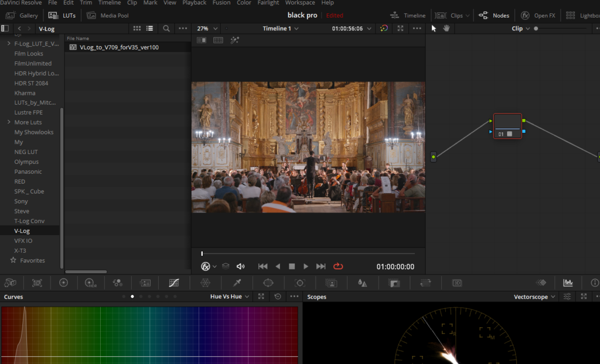
Task: Toggle the LUT folder sidebar
Action: point(5,28)
